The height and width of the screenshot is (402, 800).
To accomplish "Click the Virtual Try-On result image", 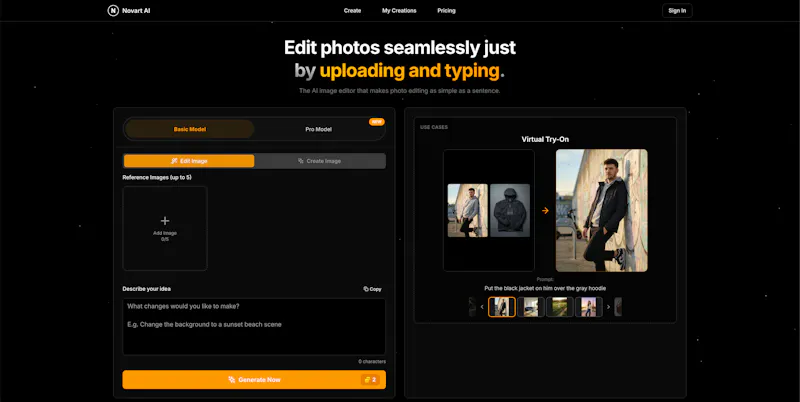I will pos(602,210).
